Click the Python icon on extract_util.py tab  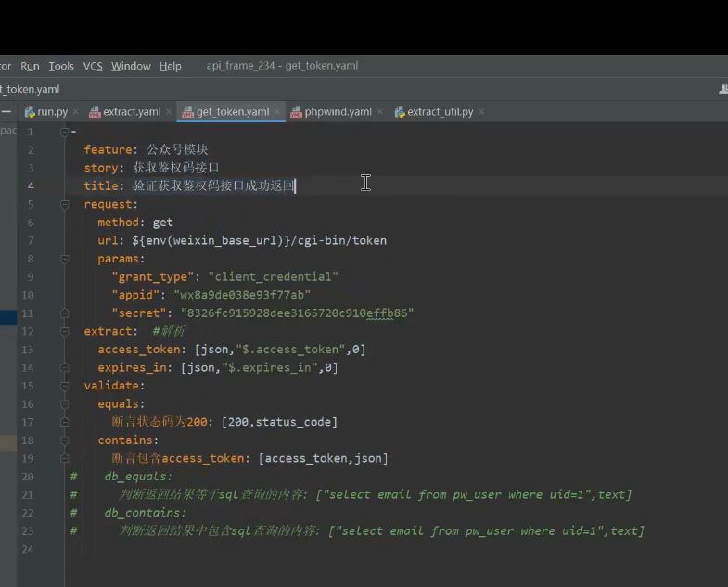(x=400, y=112)
